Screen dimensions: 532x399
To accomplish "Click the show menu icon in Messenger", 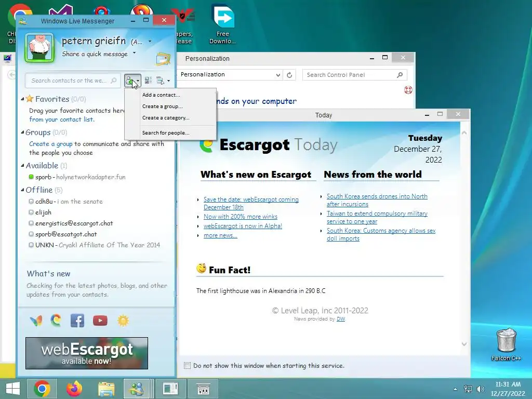I will [x=160, y=81].
